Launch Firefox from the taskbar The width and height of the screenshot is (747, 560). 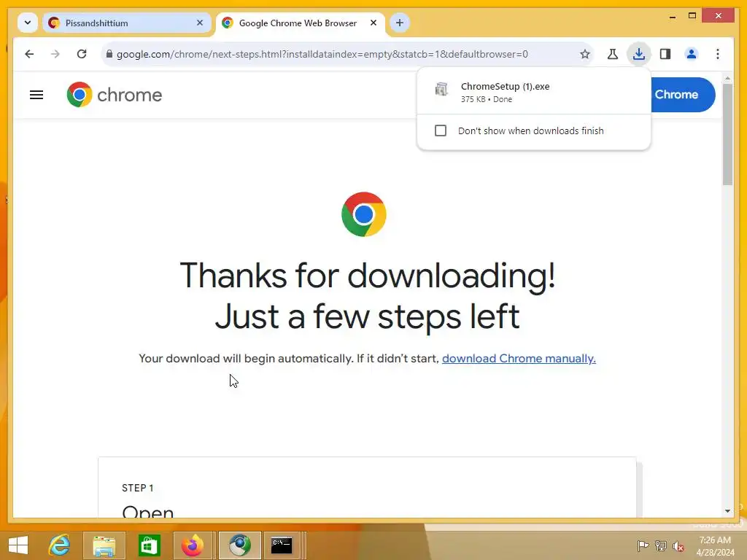tap(193, 545)
